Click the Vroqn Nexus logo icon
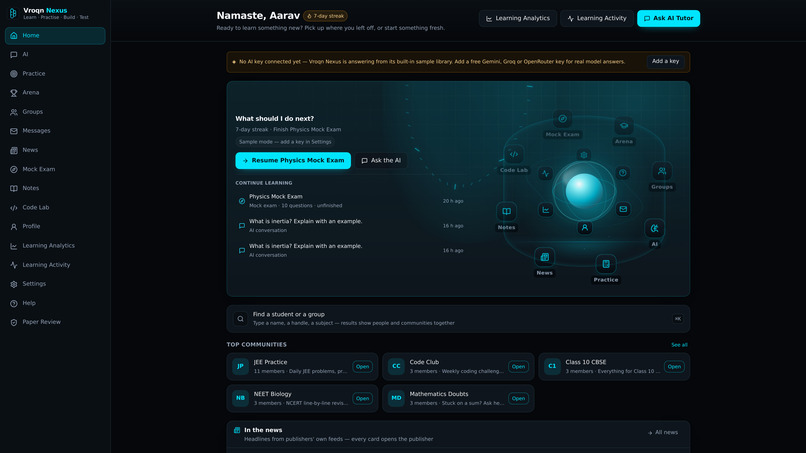 [x=13, y=13]
